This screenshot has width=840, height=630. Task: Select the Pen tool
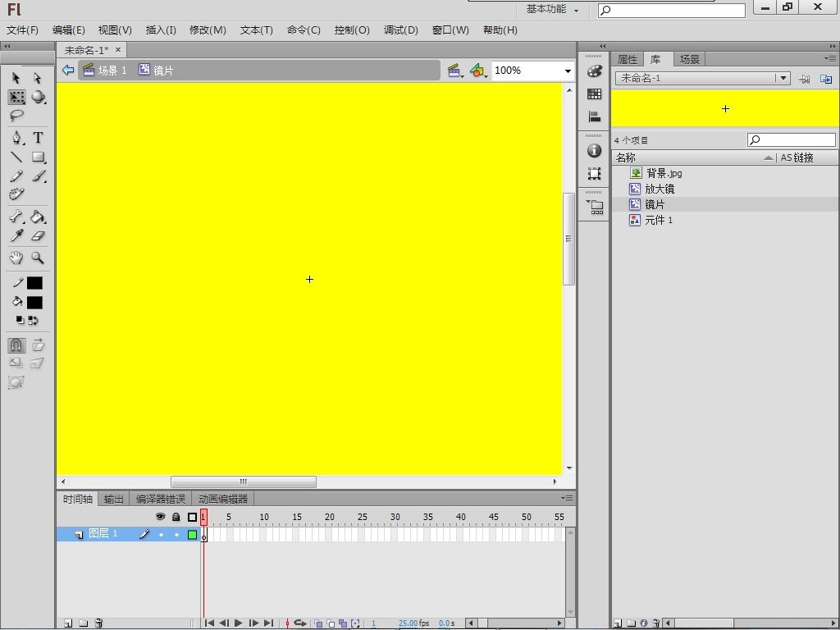point(16,138)
